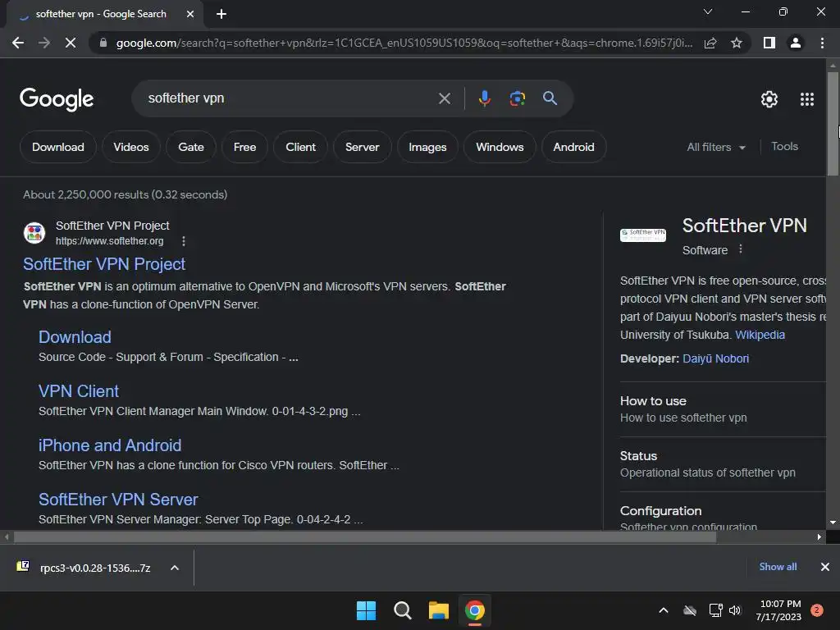Click the horizontal scrollbar's right arrow
The width and height of the screenshot is (840, 630).
(x=819, y=536)
